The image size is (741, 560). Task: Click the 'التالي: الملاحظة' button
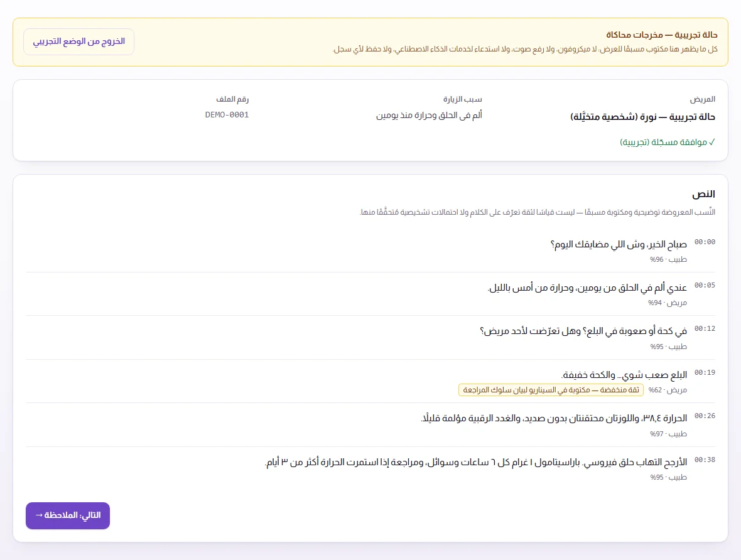click(x=68, y=515)
